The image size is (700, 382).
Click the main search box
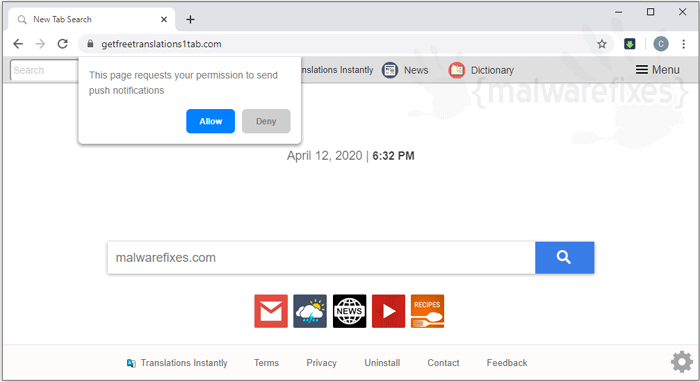[321, 257]
